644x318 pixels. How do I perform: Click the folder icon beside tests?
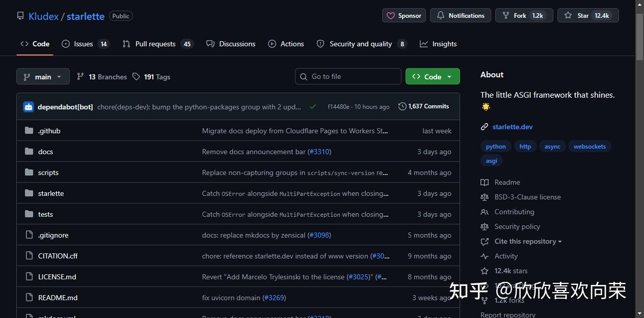(29, 214)
